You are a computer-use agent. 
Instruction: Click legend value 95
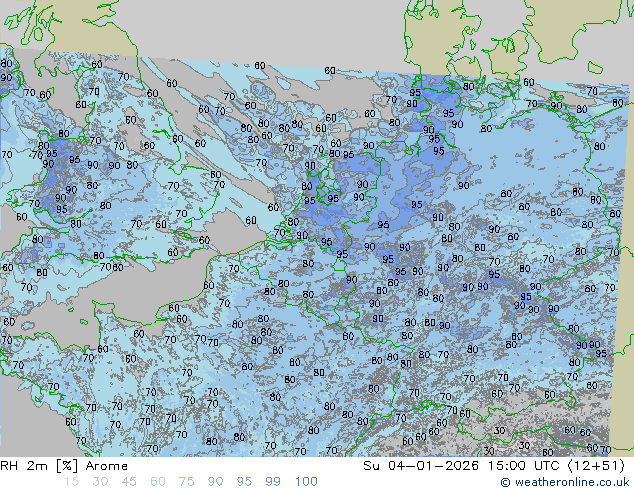[244, 482]
